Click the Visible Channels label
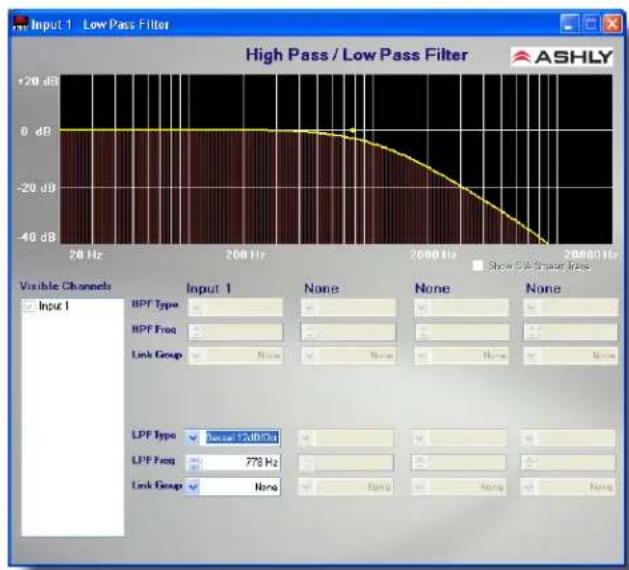Viewport: 629px width, 570px height. (x=65, y=286)
